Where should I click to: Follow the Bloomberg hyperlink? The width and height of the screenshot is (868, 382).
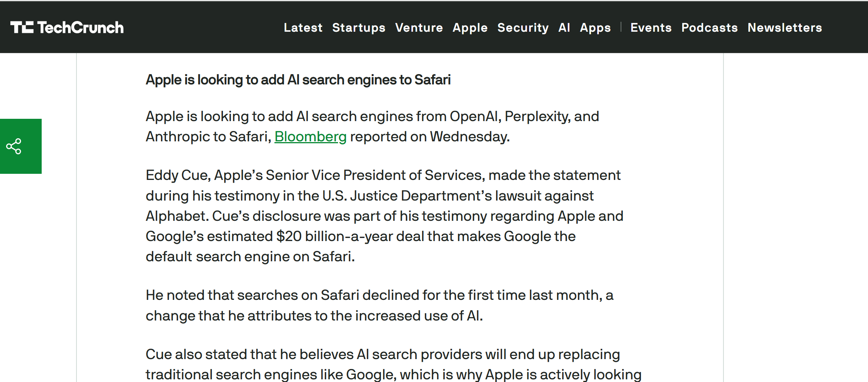point(310,137)
